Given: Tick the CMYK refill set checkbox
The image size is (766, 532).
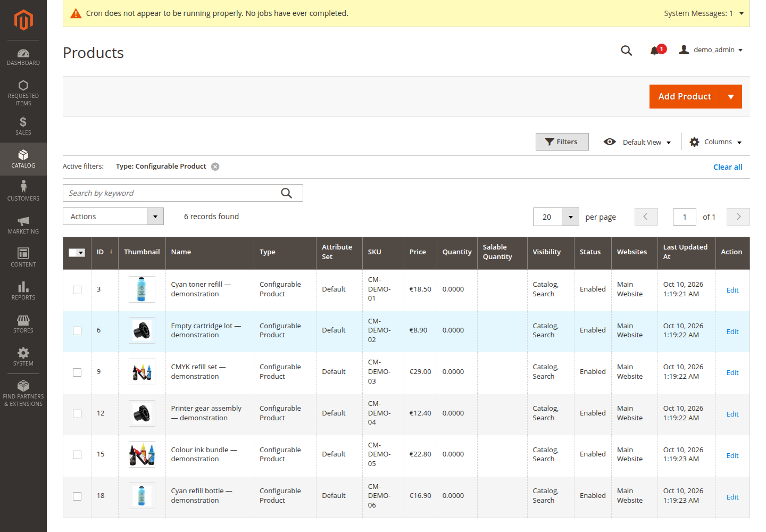Looking at the screenshot, I should 77,372.
